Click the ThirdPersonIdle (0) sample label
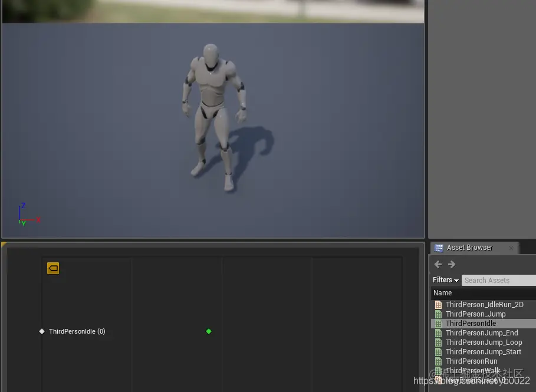Screen dimensions: 536x392 [77, 331]
